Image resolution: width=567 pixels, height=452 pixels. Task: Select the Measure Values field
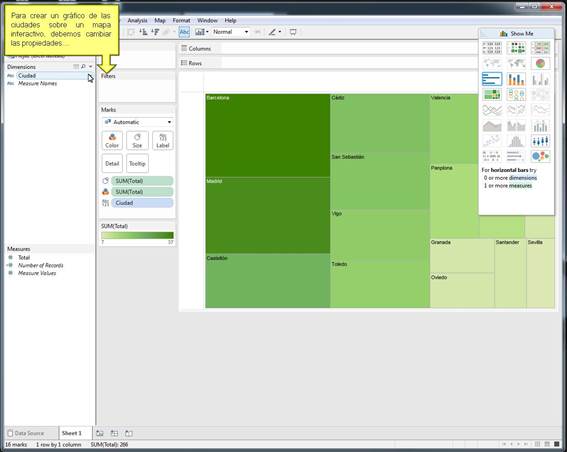37,273
